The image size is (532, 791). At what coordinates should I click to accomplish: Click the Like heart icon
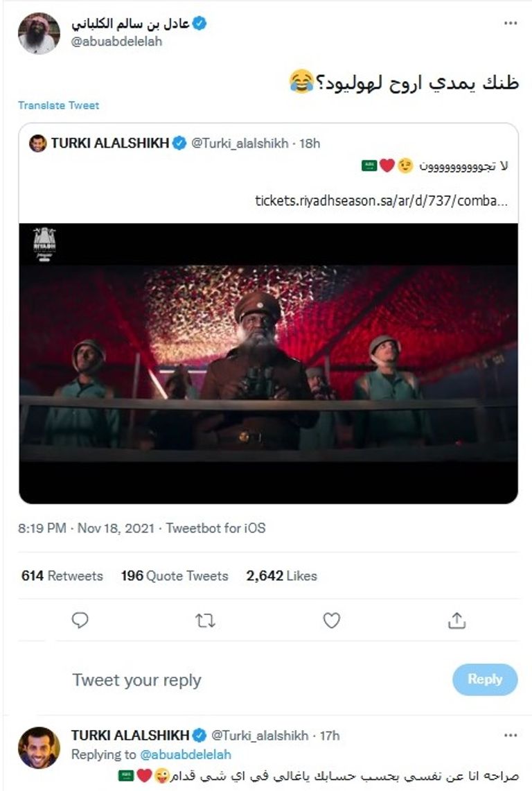pyautogui.click(x=330, y=620)
